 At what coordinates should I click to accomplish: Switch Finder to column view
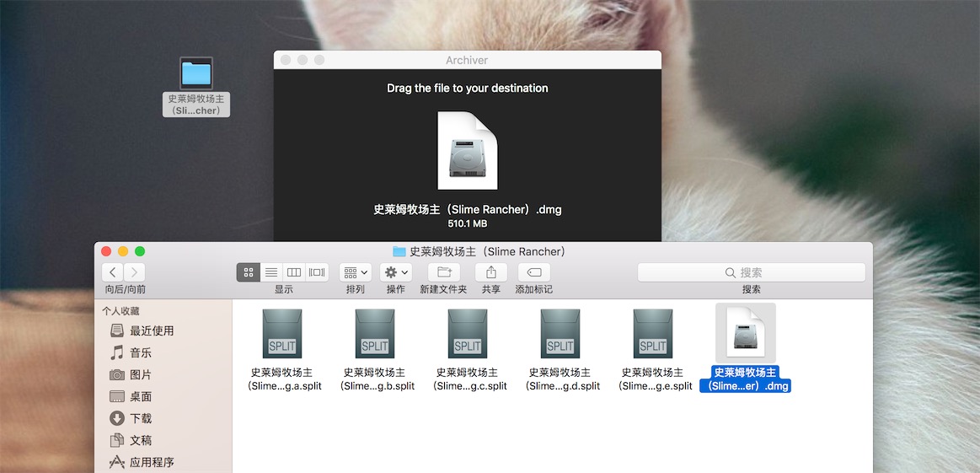tap(294, 272)
